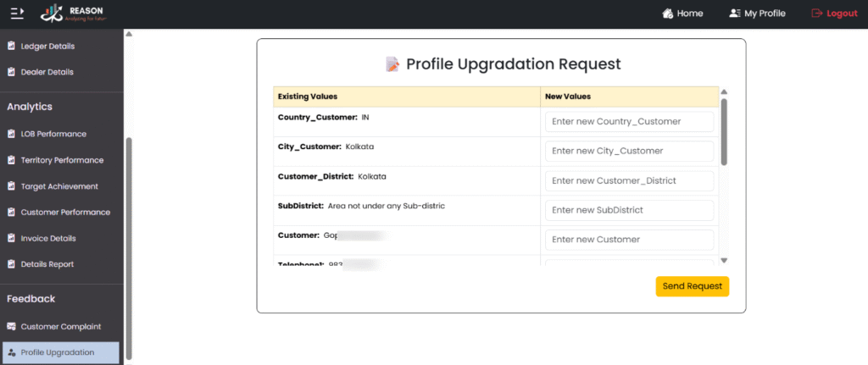Click the Enter new SubDistrict field
This screenshot has width=868, height=365.
tap(629, 210)
